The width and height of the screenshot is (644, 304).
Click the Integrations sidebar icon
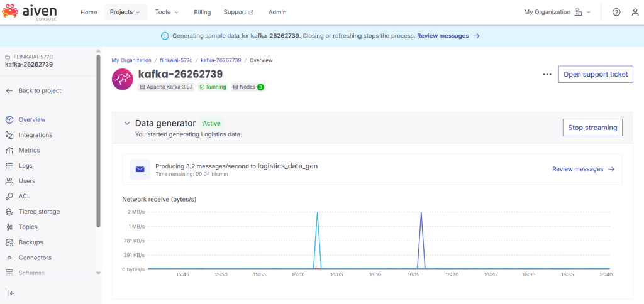[9, 135]
